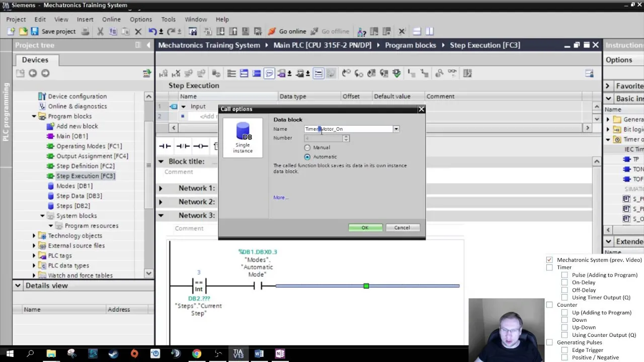Open the Project menu
This screenshot has width=644, height=362.
pyautogui.click(x=16, y=19)
